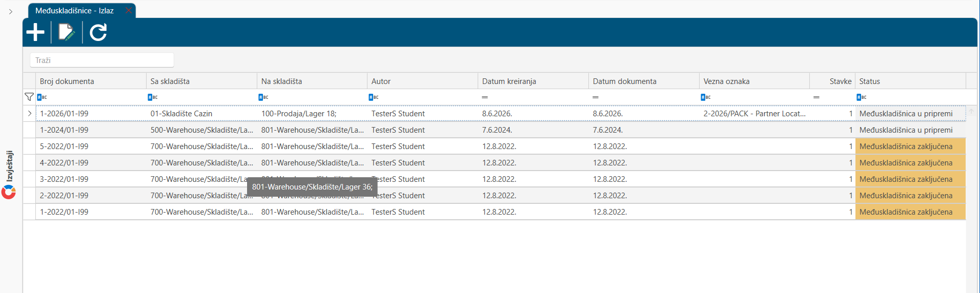980x293 pixels.
Task: Click the filter row funnel icon
Action: 29,97
